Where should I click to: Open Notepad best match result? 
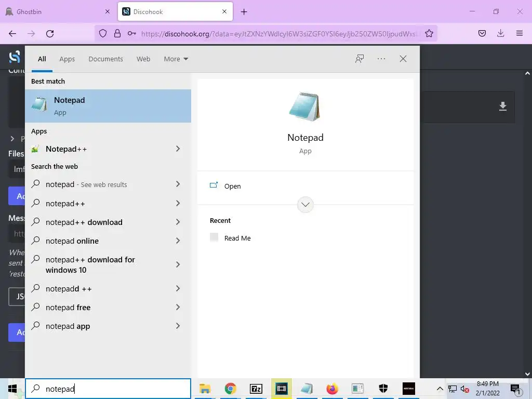coord(108,106)
